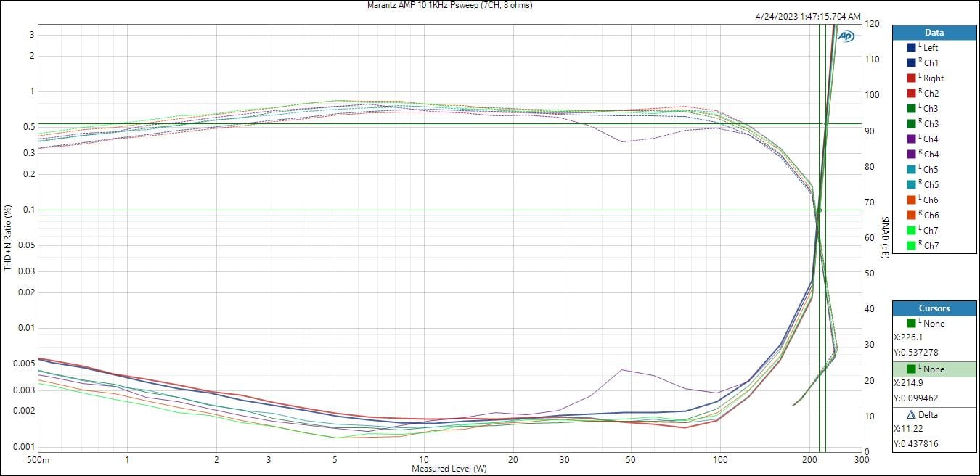Click the green square of the first None cursor
The width and height of the screenshot is (980, 476).
pyautogui.click(x=912, y=324)
